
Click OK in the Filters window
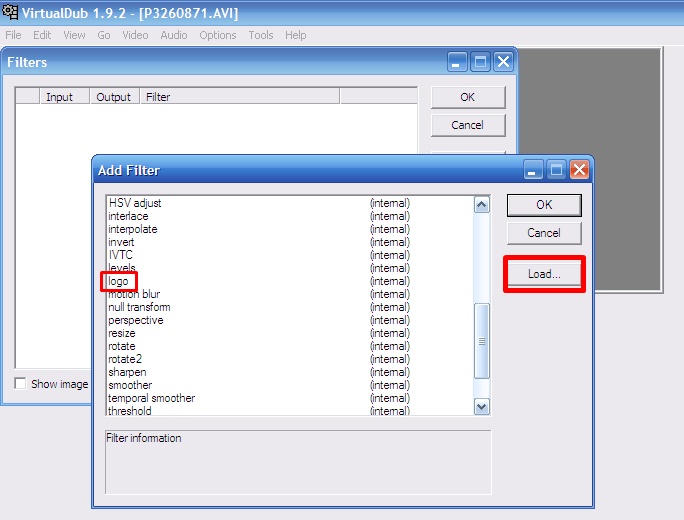point(468,97)
